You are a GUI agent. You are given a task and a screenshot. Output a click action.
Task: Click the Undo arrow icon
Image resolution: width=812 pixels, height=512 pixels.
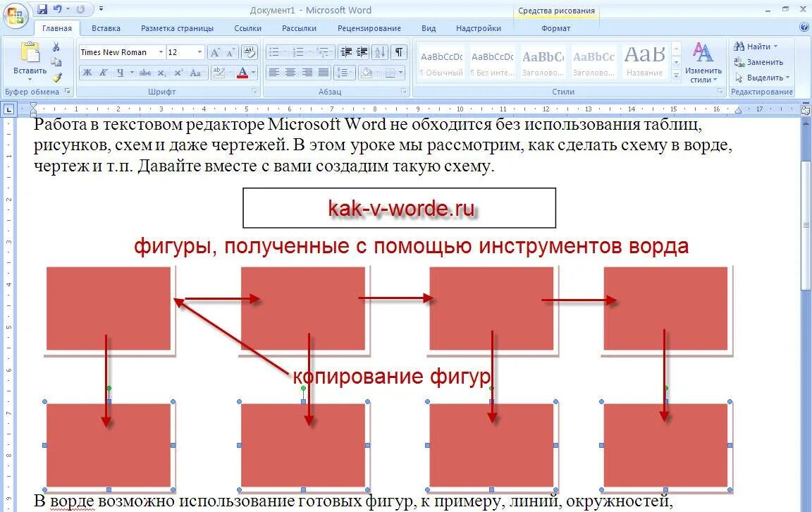click(58, 8)
